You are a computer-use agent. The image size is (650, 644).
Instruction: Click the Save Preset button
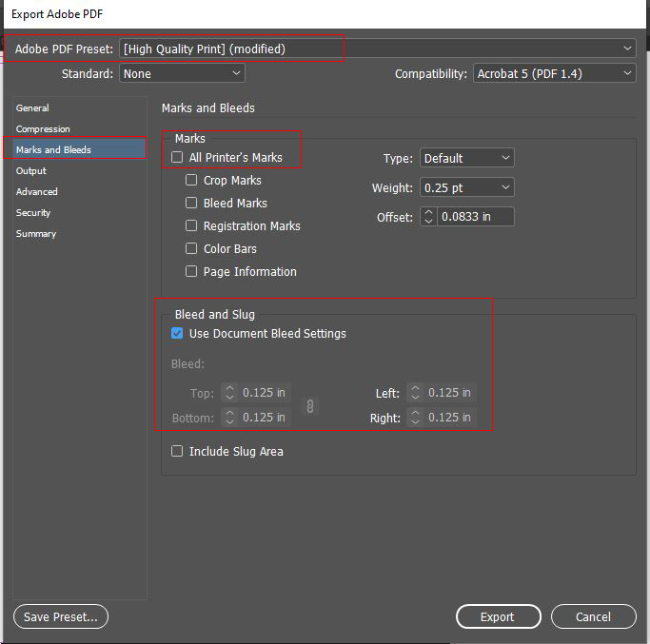pos(61,616)
